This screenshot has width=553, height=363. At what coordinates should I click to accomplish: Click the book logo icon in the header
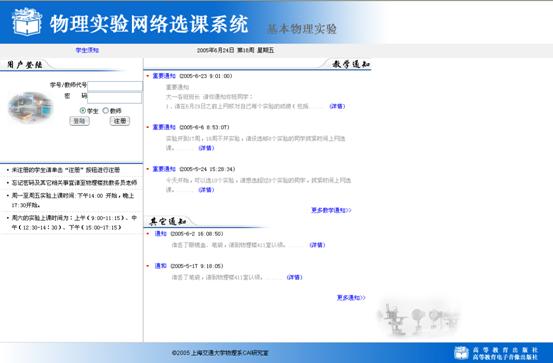[x=27, y=22]
